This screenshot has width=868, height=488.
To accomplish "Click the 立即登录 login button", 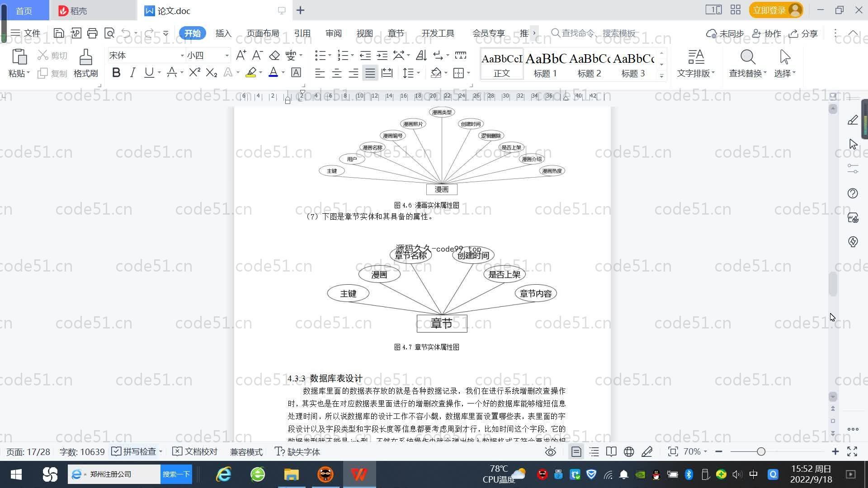I will click(769, 10).
